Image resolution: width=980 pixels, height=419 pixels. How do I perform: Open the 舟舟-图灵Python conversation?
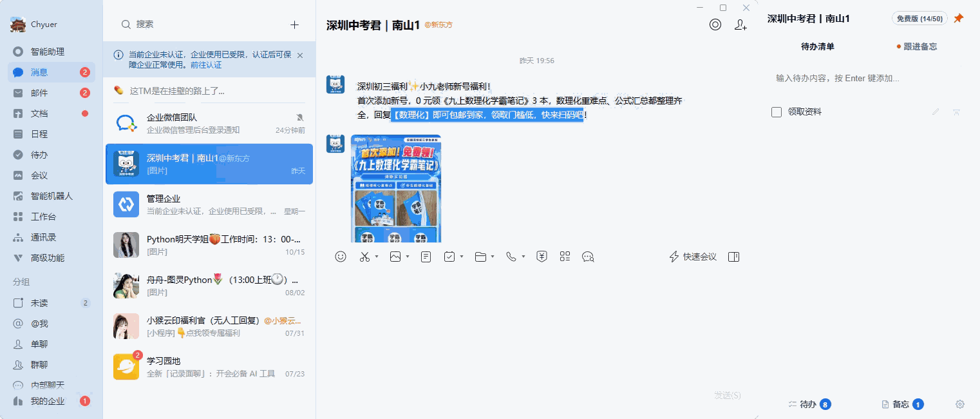click(209, 286)
